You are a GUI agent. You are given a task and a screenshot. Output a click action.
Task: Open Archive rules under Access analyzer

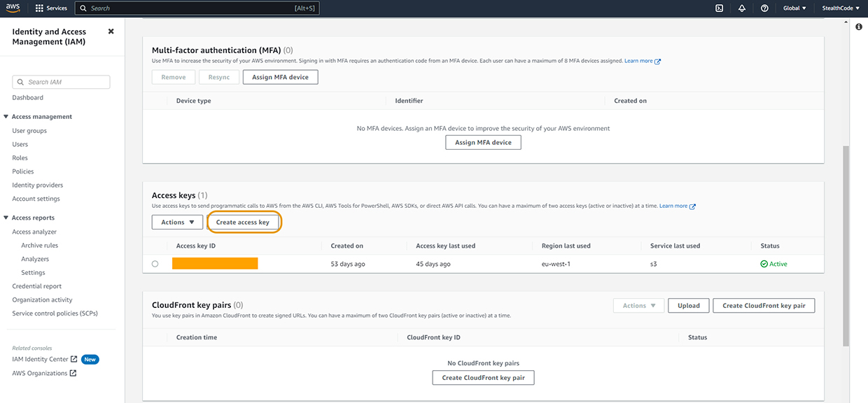point(40,246)
